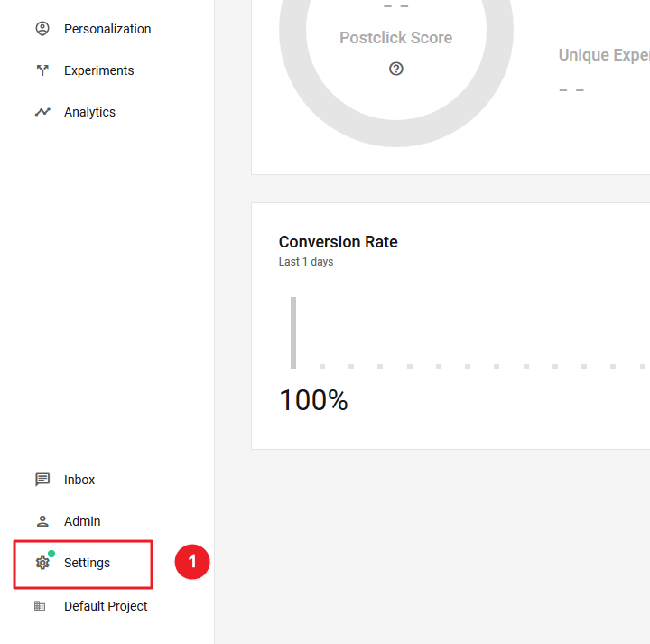Open the Settings menu item
The height and width of the screenshot is (644, 650).
(87, 563)
